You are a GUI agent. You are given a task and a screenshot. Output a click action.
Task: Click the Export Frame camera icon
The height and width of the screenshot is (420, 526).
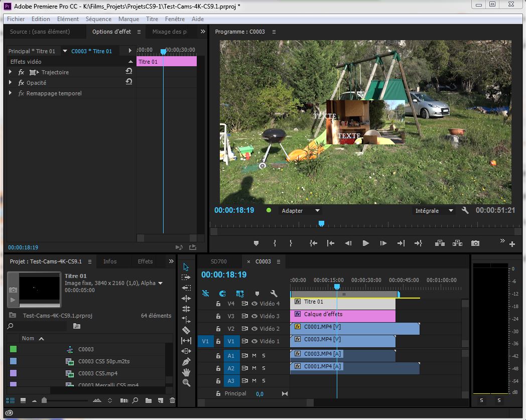click(x=475, y=243)
